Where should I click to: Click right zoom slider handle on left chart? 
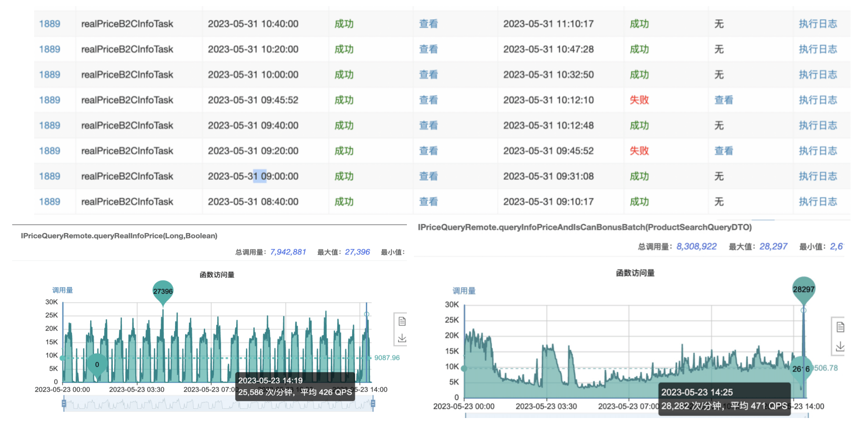tap(373, 403)
